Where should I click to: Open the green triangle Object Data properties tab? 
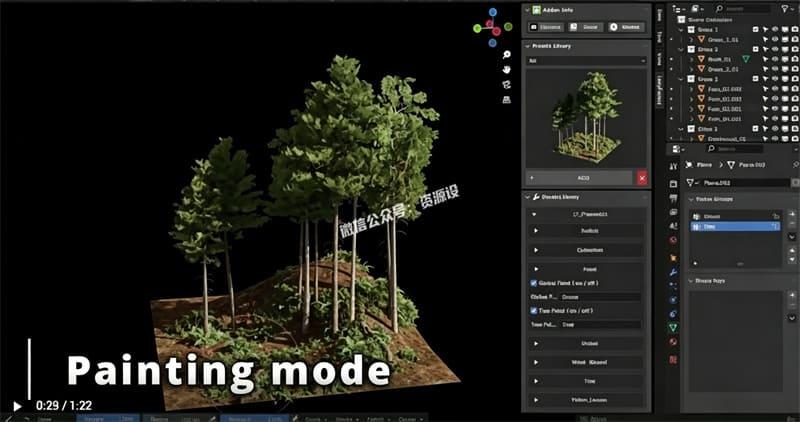tap(673, 326)
